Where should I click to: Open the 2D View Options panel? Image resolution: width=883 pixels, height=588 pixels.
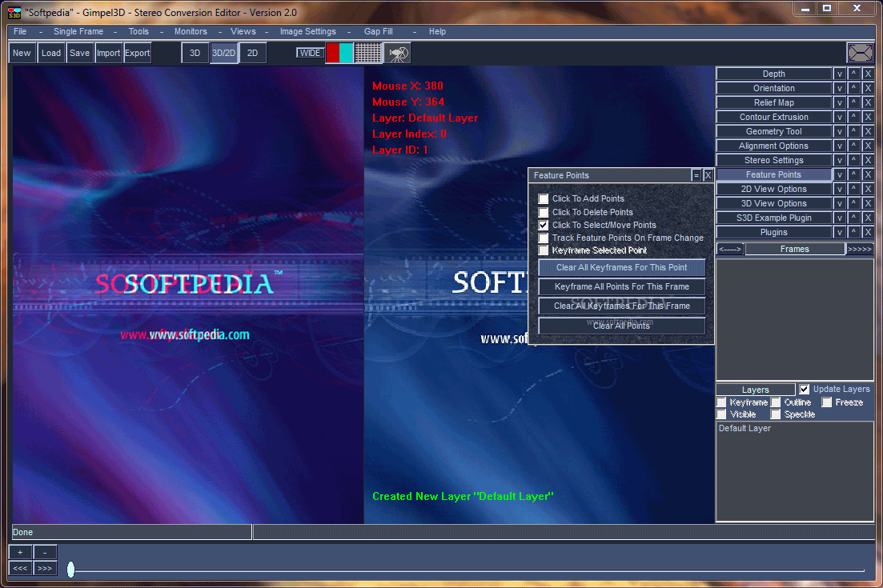coord(774,189)
